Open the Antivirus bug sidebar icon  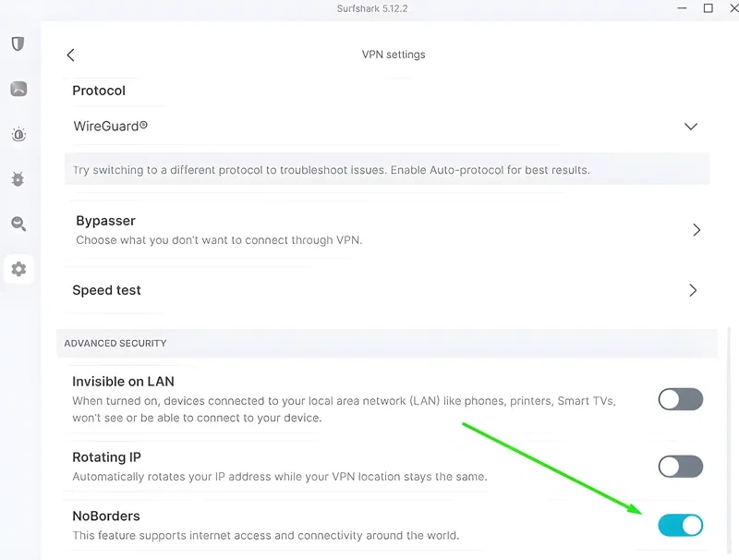click(x=18, y=179)
